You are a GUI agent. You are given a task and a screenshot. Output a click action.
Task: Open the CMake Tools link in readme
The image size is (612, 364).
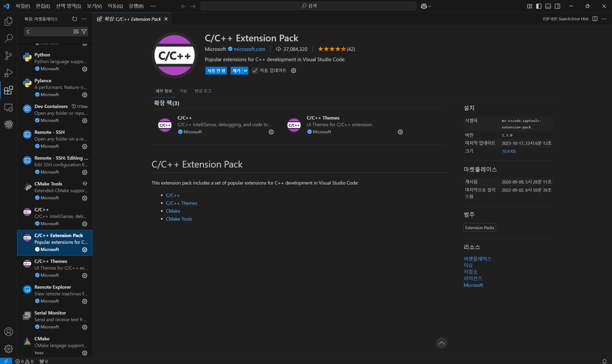click(179, 219)
